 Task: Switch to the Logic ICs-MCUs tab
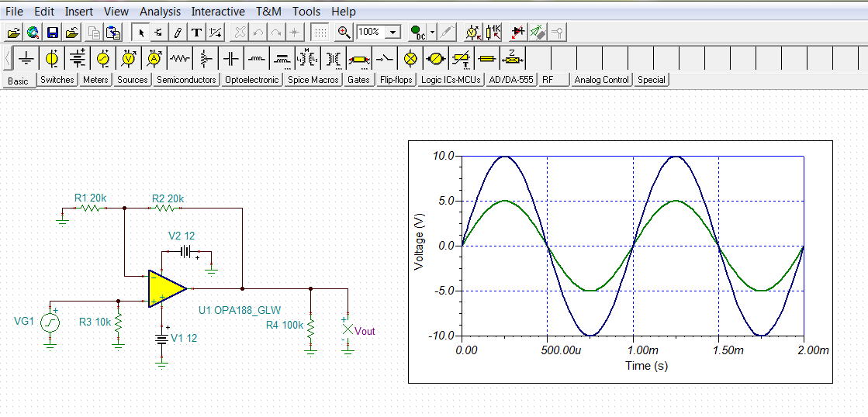pyautogui.click(x=451, y=80)
